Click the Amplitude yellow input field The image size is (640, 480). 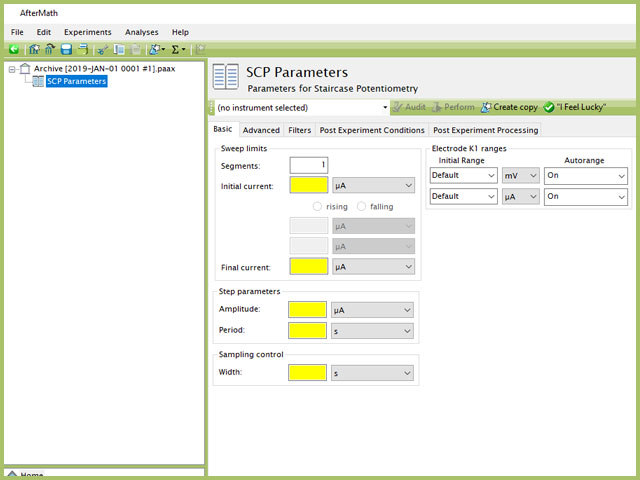pos(307,310)
